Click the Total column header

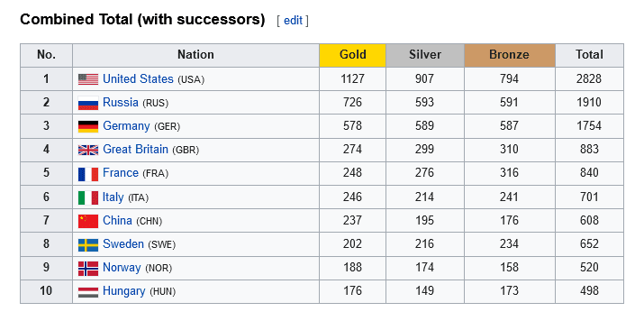[589, 55]
